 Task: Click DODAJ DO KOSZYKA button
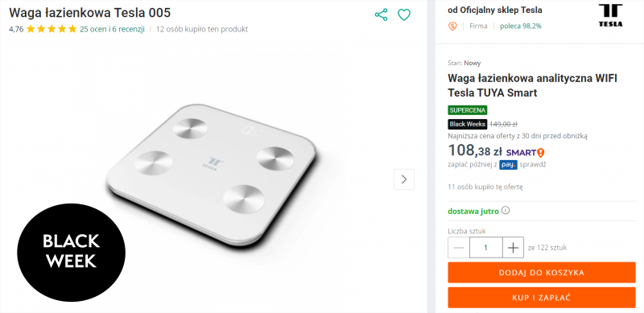click(x=541, y=273)
